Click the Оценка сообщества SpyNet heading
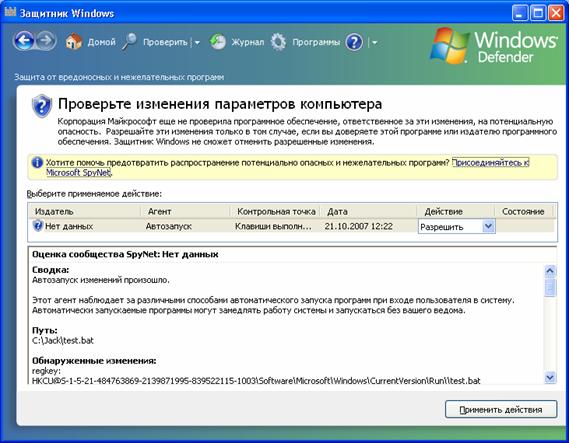This screenshot has height=443, width=569. 125,254
